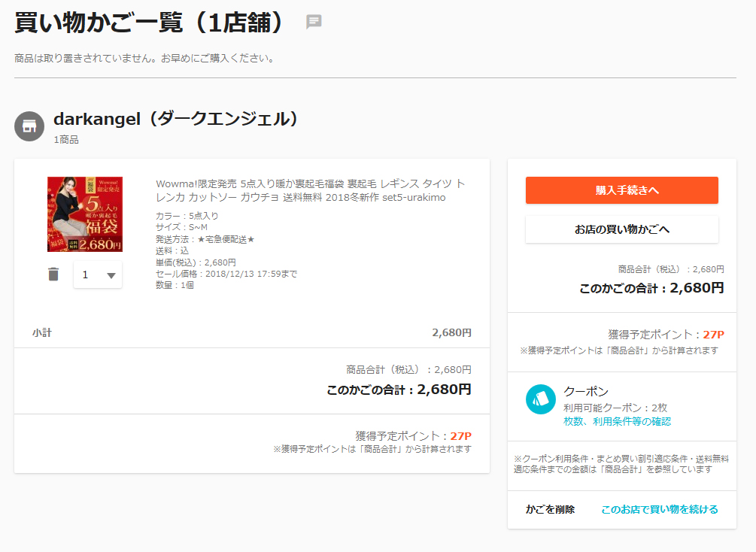This screenshot has width=756, height=552.
Task: Click the darkangel（ダークエンジェル） store name
Action: point(175,119)
